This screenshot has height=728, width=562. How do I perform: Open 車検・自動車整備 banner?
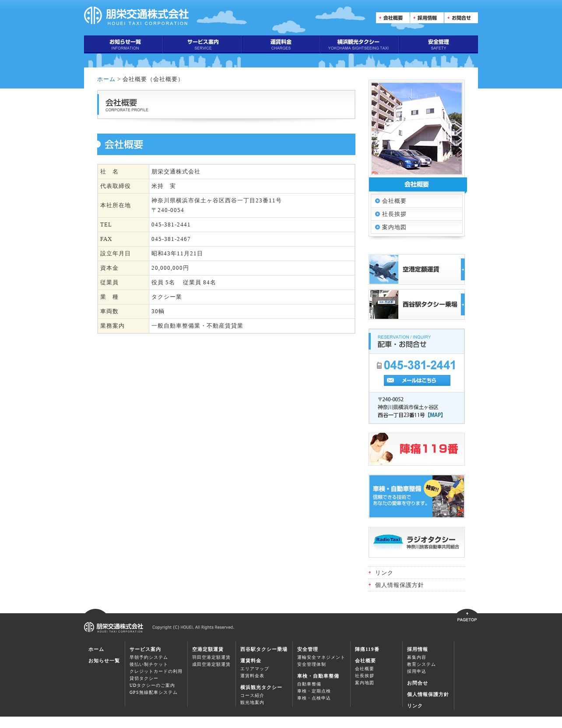point(417,496)
